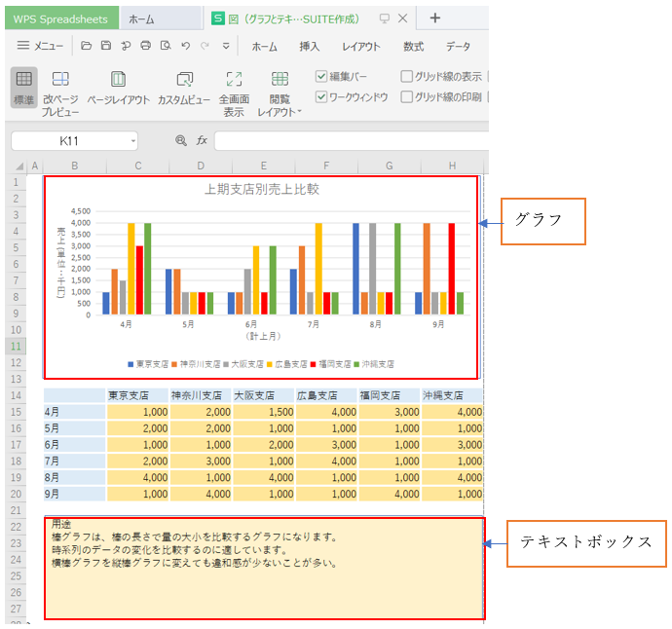Open カスタムビュー custom views
This screenshot has height=629, width=672.
[184, 80]
